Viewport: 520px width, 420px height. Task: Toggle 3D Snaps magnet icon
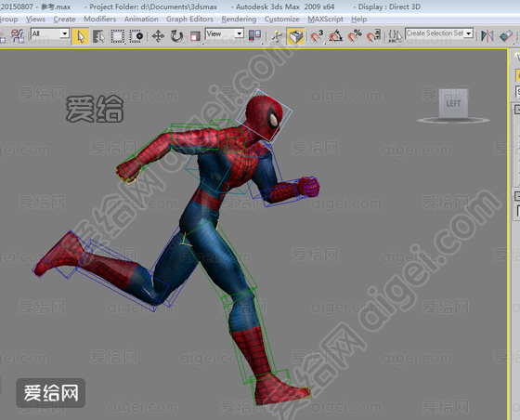coord(317,36)
